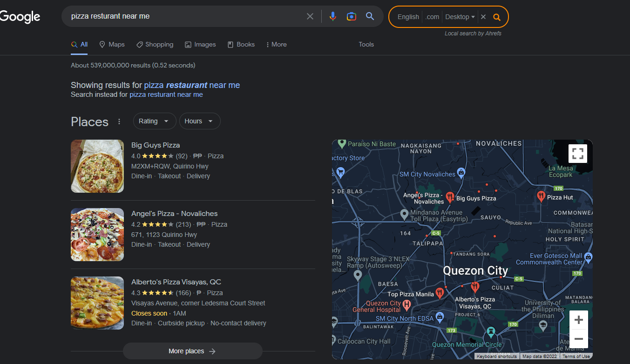Click SM City North EDSA marker
The image size is (630, 364).
[x=440, y=318]
